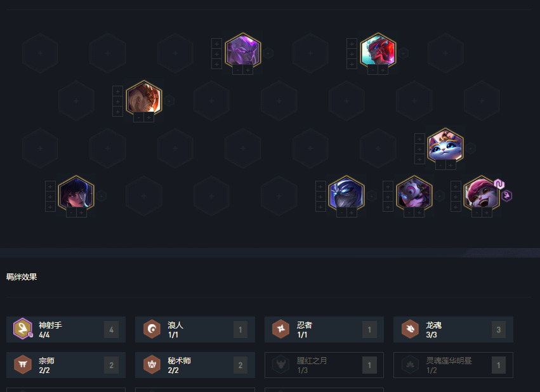Decrease Shen's star level with minus
The width and height of the screenshot is (540, 392).
click(x=341, y=213)
